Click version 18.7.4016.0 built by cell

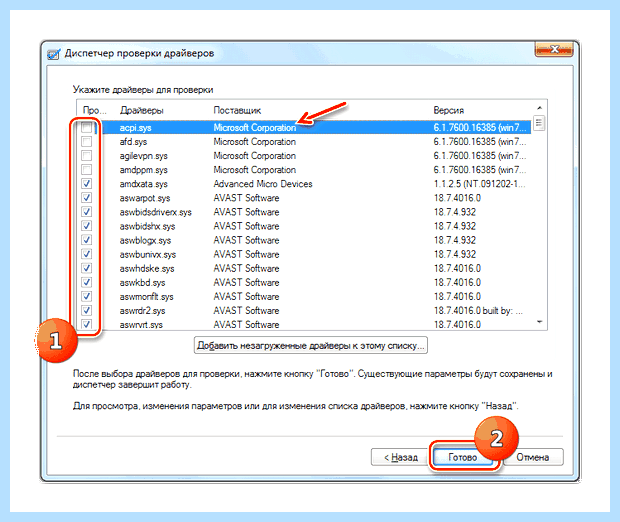(478, 311)
